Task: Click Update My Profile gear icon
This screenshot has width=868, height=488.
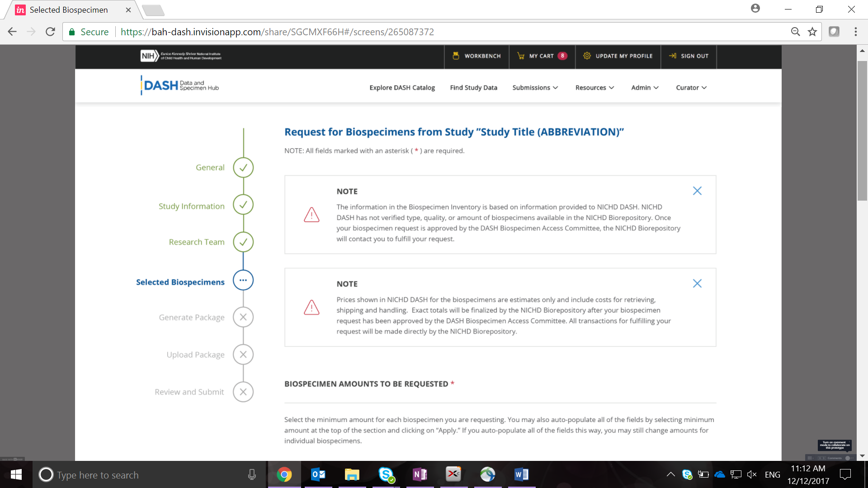Action: pyautogui.click(x=587, y=56)
